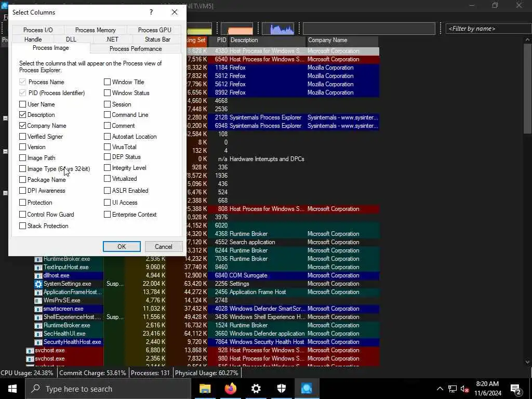Screen dimensions: 532x399
Task: Click icon of RuntimeBroker.exe with PID 7036
Action: pos(38,259)
